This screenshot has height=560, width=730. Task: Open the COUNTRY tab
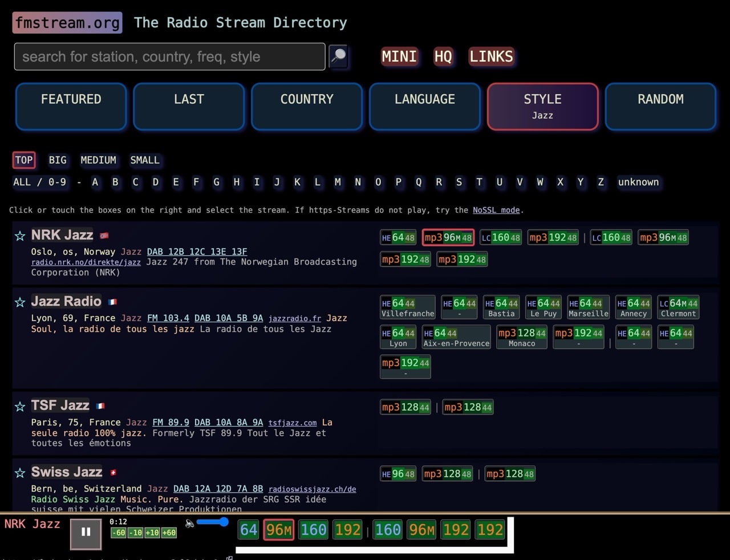click(307, 107)
